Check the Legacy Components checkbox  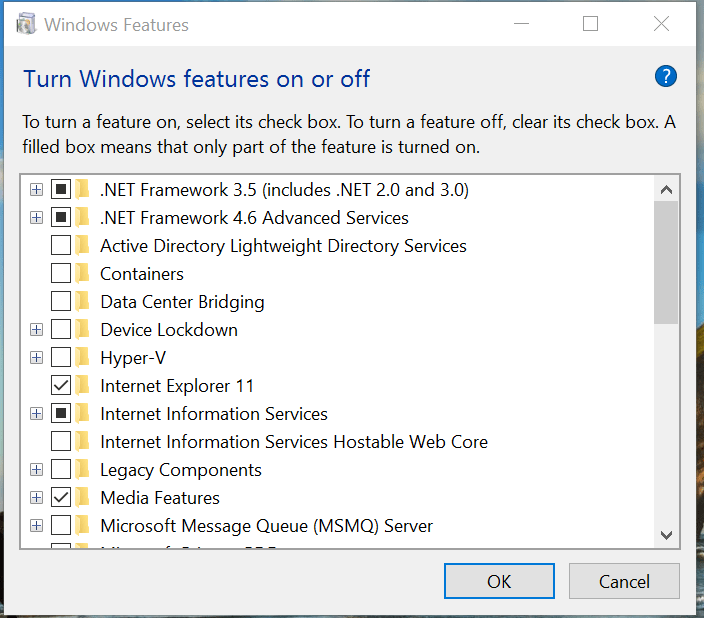(x=61, y=470)
